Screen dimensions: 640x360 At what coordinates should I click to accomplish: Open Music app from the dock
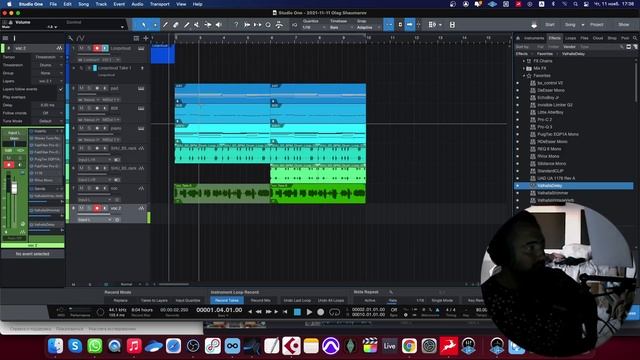[134, 346]
